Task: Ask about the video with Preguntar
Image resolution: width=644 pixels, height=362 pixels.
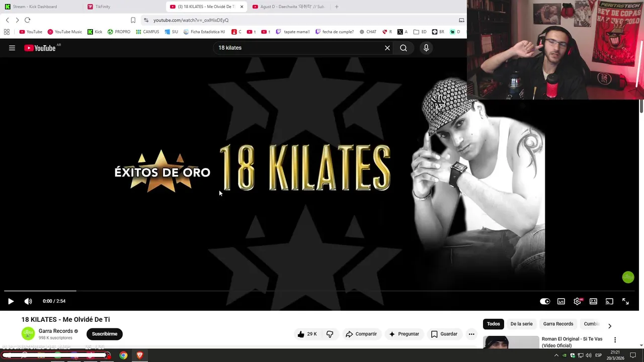Action: pos(404,334)
